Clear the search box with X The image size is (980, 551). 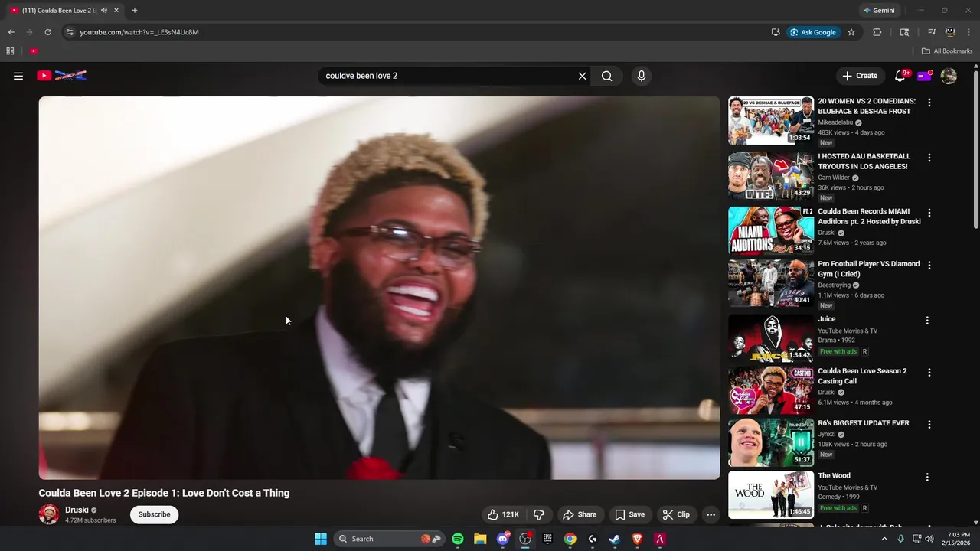coord(582,76)
